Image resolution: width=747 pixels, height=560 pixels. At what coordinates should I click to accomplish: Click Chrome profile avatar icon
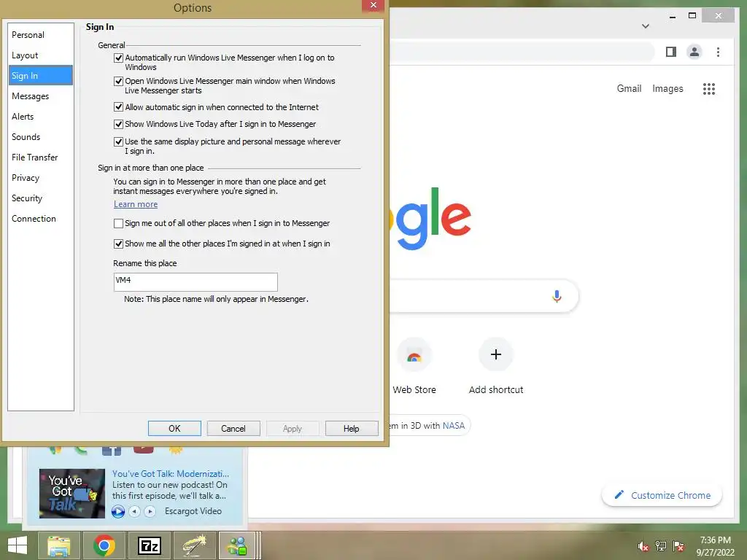click(694, 52)
